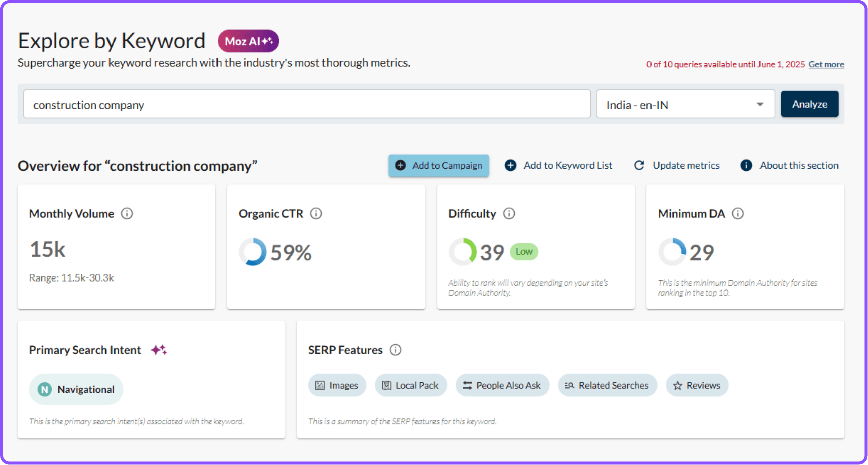
Task: Click the refresh icon beside Update metrics
Action: 639,165
